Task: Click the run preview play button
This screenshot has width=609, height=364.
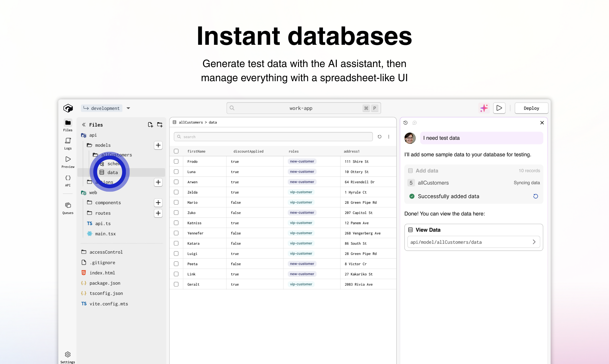Action: (x=499, y=108)
